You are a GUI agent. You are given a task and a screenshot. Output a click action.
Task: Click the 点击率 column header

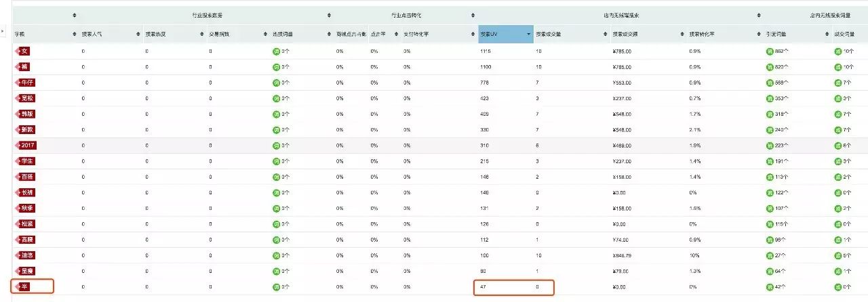(378, 34)
